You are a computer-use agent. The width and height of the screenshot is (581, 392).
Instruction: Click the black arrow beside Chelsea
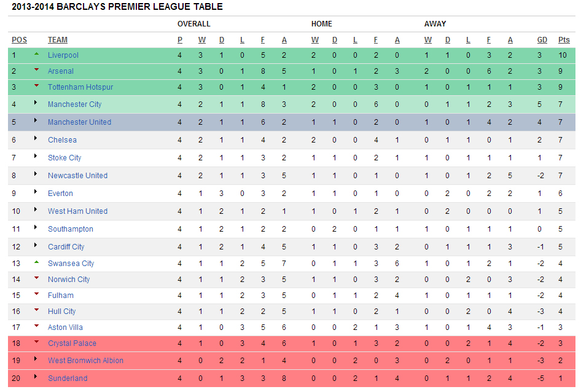click(36, 138)
